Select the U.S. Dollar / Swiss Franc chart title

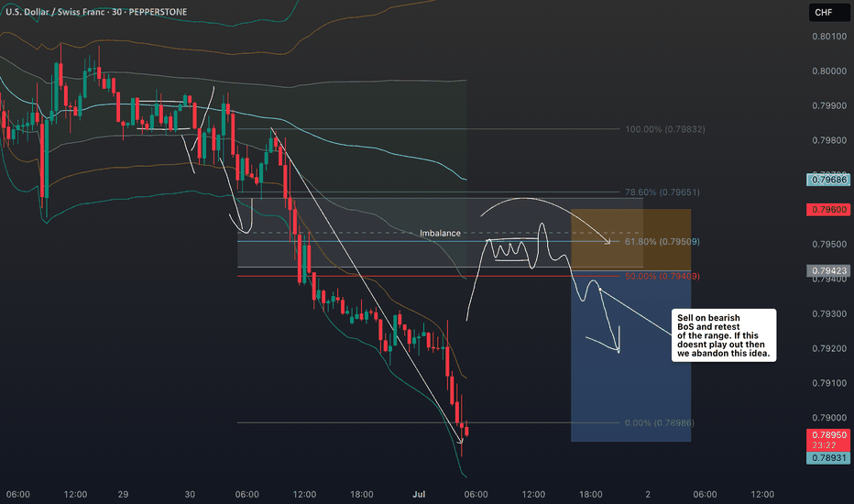pos(96,12)
